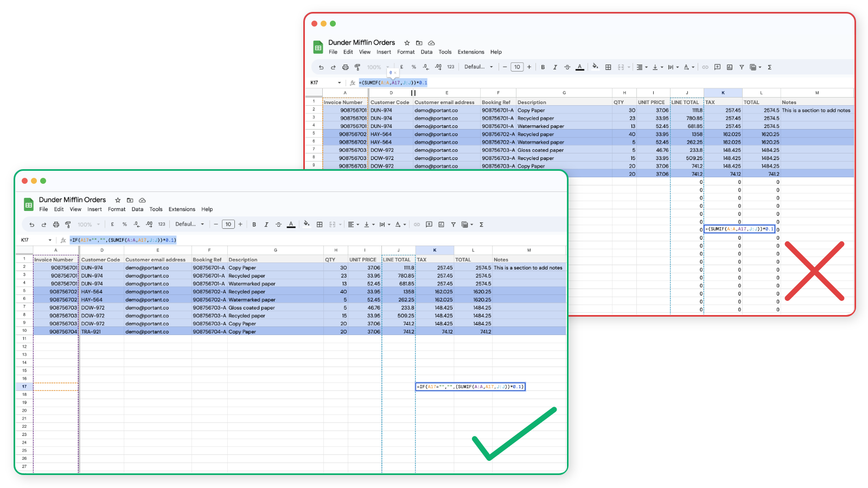Image resolution: width=868 pixels, height=488 pixels.
Task: Open Edit menu in front window
Action: (x=59, y=209)
